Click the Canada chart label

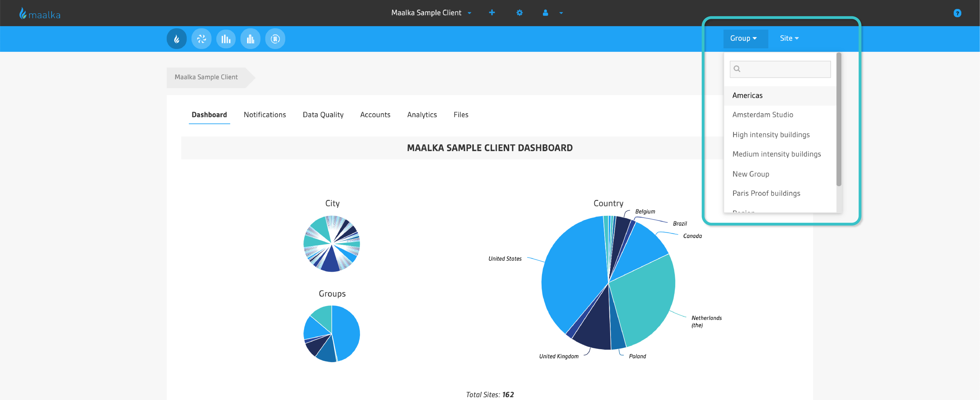click(692, 236)
